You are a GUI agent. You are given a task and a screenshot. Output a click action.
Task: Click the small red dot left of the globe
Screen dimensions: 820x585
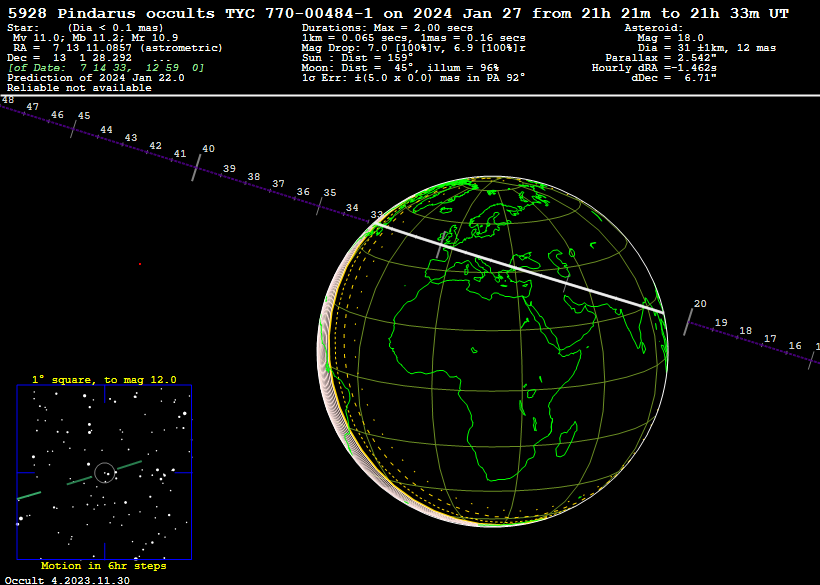click(140, 264)
